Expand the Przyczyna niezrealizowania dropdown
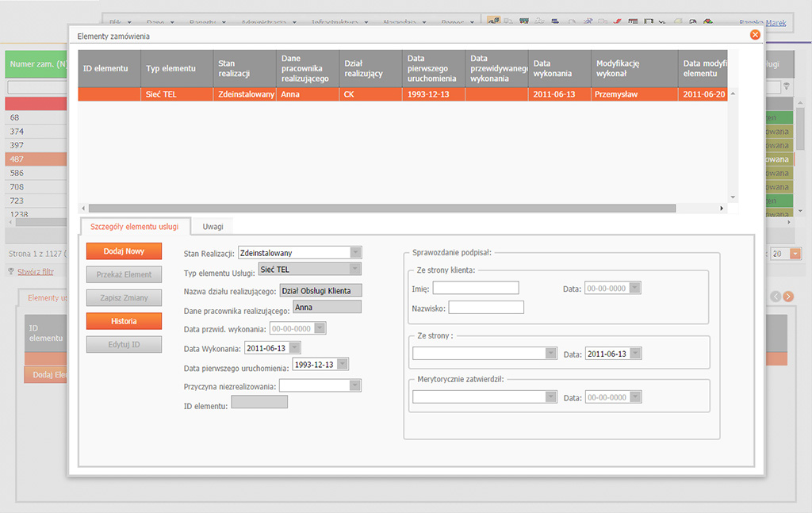Image resolution: width=812 pixels, height=513 pixels. [356, 385]
